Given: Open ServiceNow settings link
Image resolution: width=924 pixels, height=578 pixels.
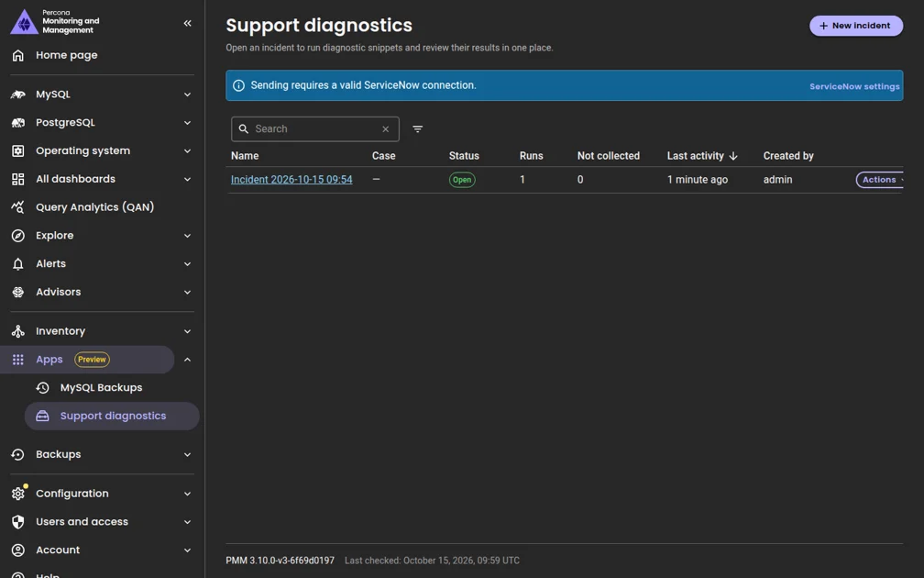Looking at the screenshot, I should point(854,86).
